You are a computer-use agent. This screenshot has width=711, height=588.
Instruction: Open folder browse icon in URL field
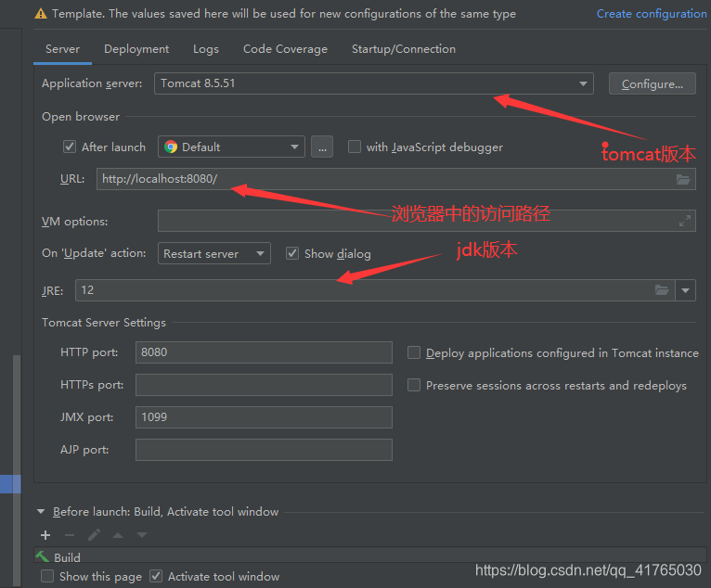(683, 179)
